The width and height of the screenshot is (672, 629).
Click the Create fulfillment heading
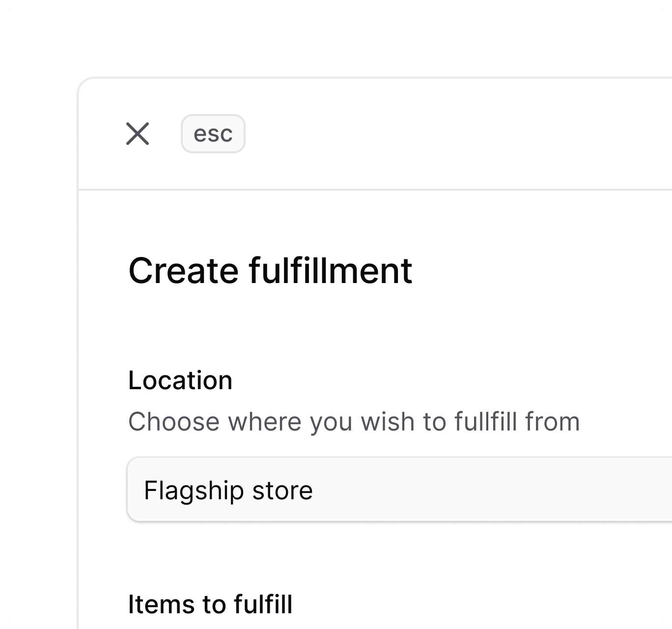point(270,271)
